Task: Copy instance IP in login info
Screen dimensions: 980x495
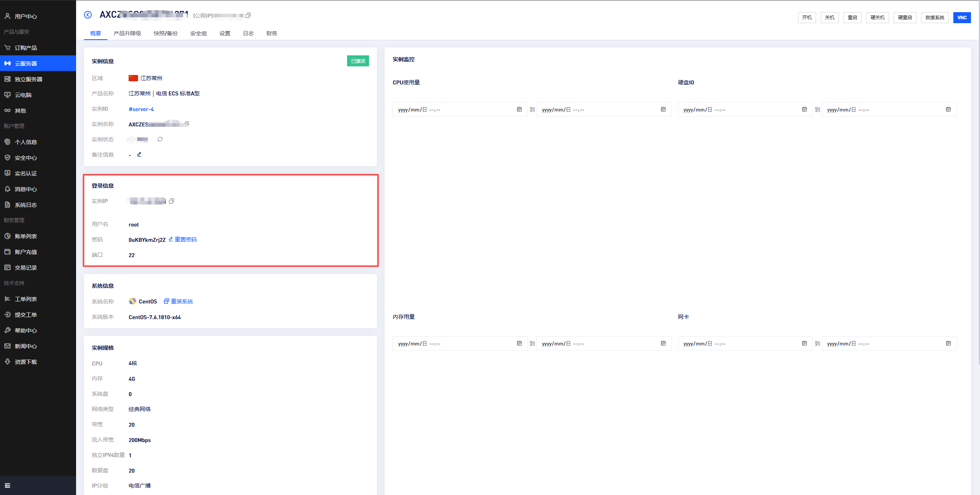Action: 171,201
